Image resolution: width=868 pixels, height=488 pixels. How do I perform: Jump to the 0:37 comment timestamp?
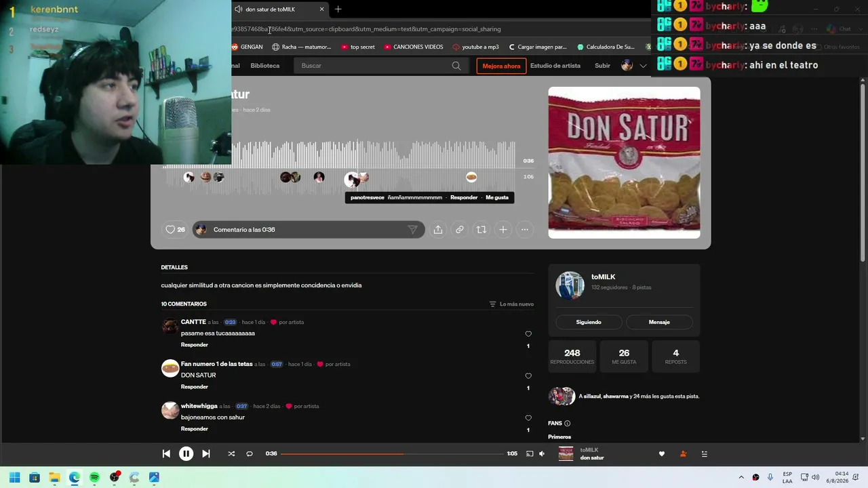pyautogui.click(x=241, y=407)
